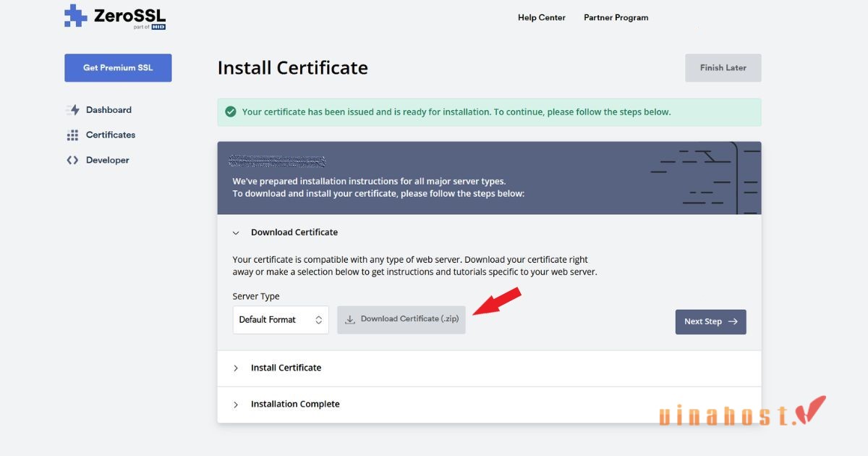Click the arrow icon on Next Step button
Image resolution: width=868 pixels, height=456 pixels.
(x=731, y=321)
